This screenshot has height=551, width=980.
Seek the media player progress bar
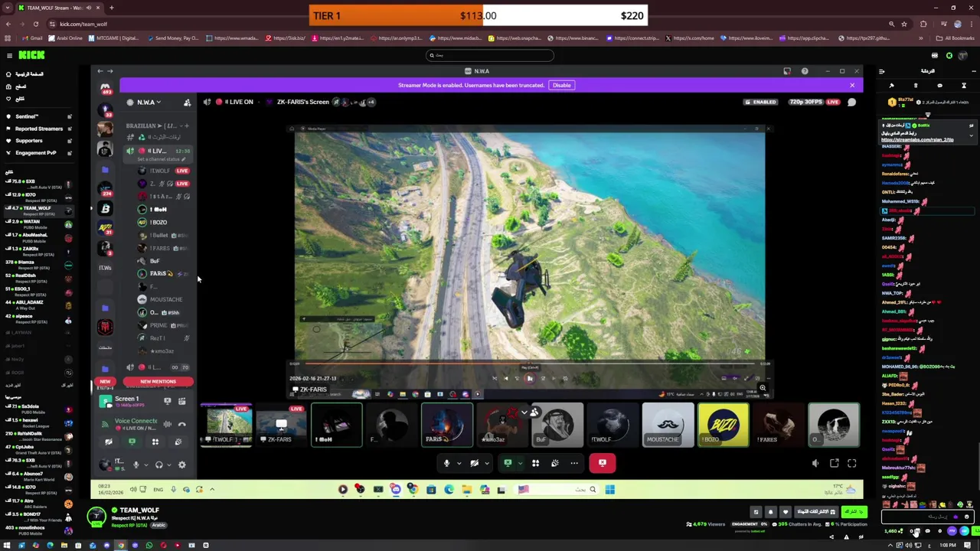(528, 364)
